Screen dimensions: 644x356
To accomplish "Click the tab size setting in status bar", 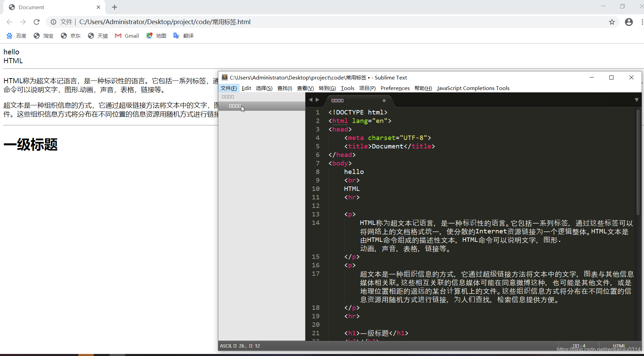I will [579, 346].
